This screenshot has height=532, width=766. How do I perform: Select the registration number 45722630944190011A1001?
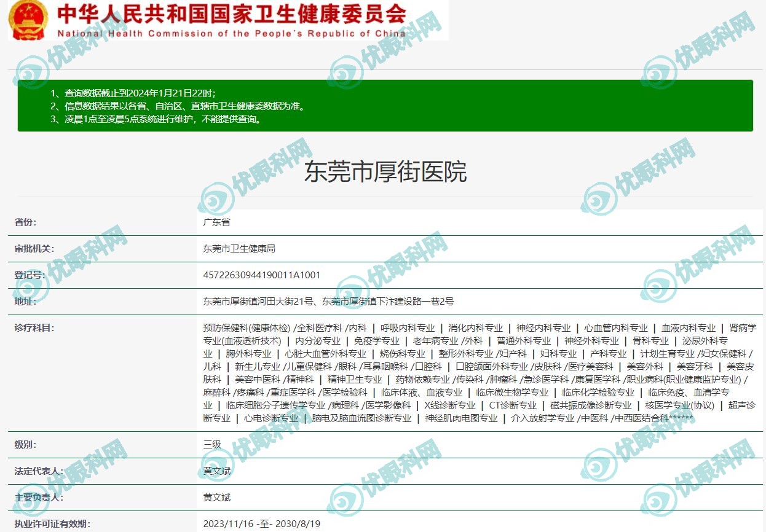click(x=262, y=275)
